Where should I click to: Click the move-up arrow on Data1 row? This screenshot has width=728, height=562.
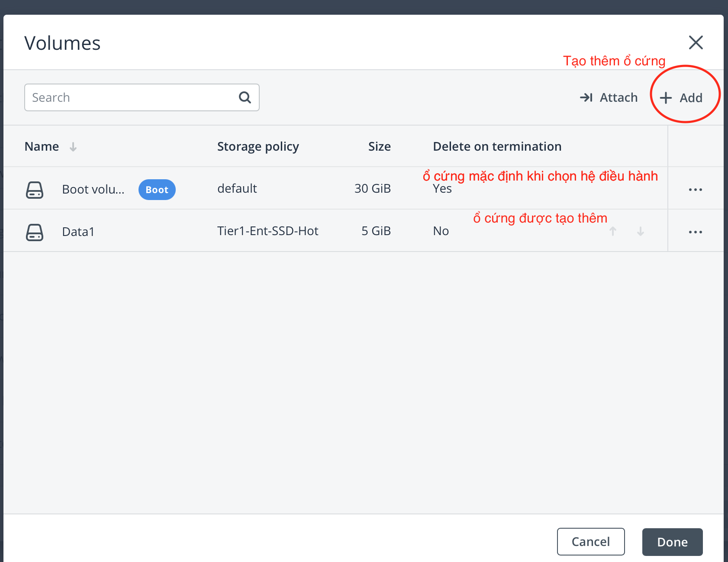click(x=613, y=232)
